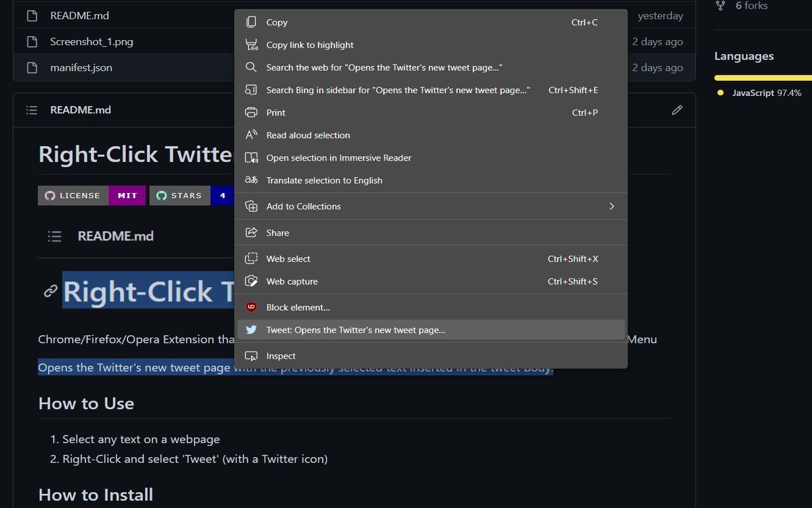Click the 'How to Install' heading
Image resolution: width=812 pixels, height=508 pixels.
coord(96,495)
